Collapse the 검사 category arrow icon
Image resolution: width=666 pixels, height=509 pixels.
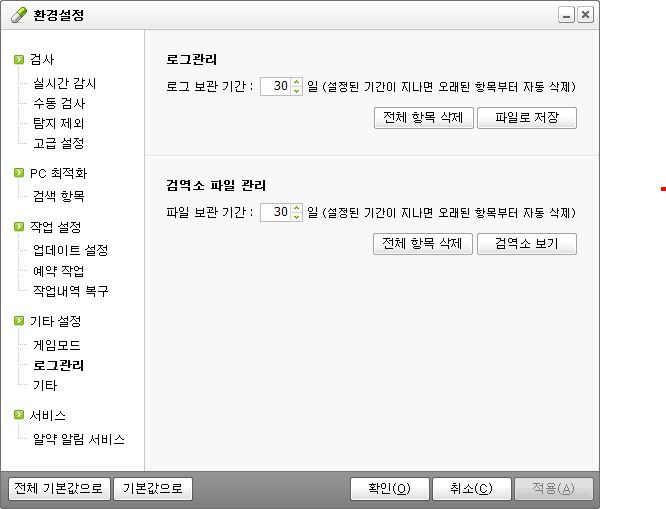pyautogui.click(x=19, y=59)
